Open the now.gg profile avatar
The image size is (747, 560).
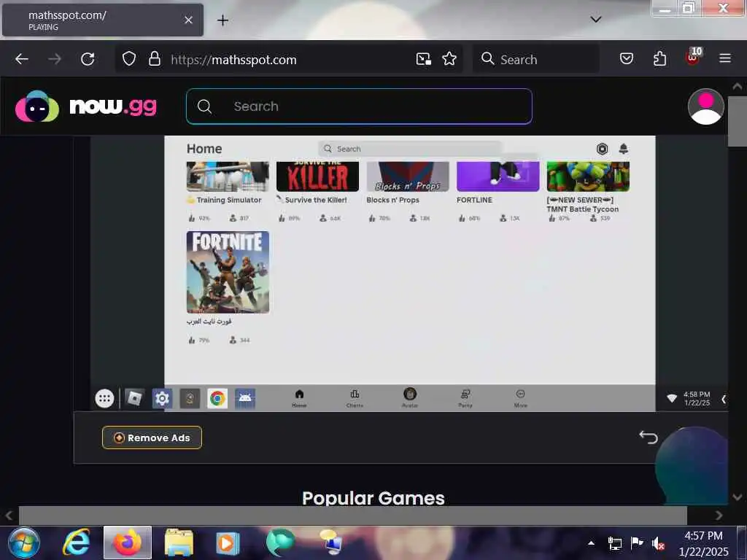pos(705,106)
